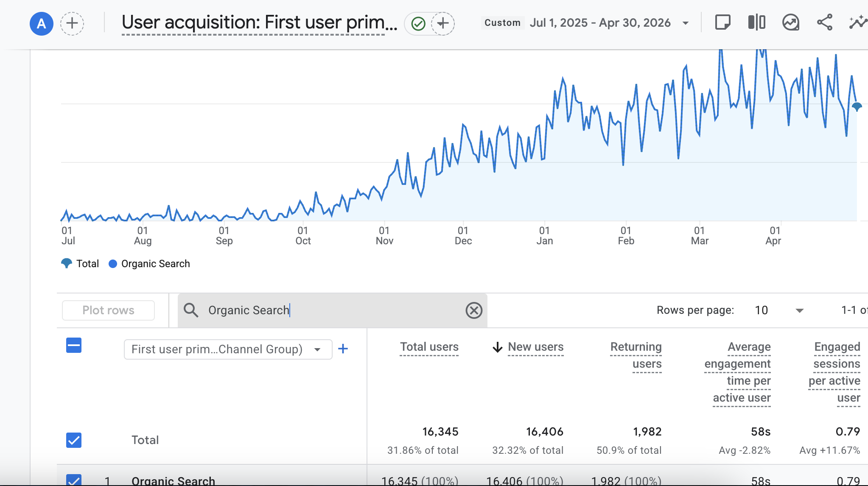Open First user primary channel group dropdown
Viewport: 868px width, 486px height.
tap(228, 349)
